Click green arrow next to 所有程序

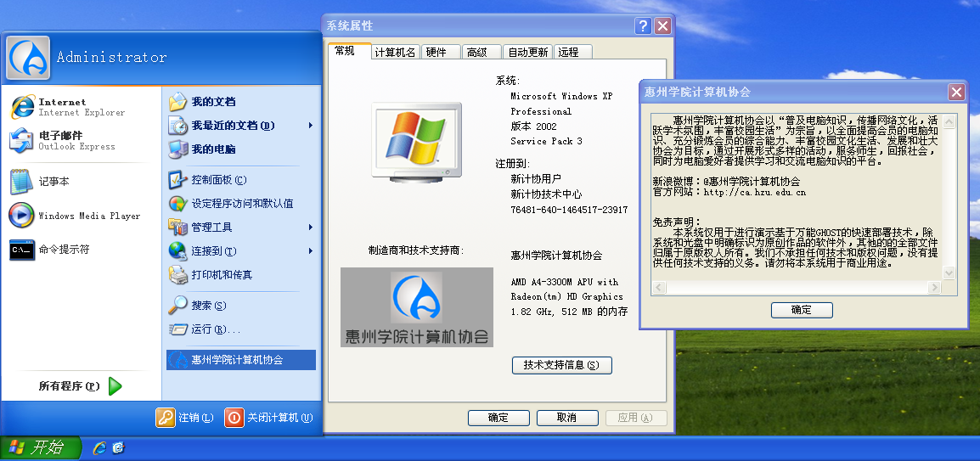pos(115,386)
